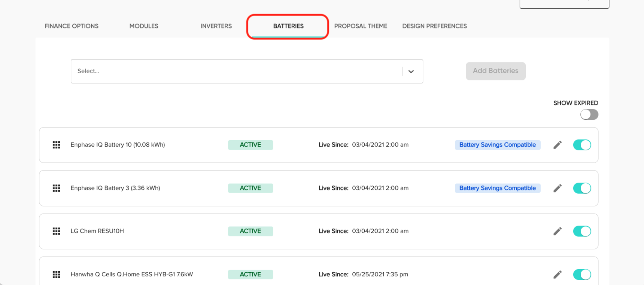
Task: Switch to Proposal Theme tab
Action: pyautogui.click(x=361, y=26)
